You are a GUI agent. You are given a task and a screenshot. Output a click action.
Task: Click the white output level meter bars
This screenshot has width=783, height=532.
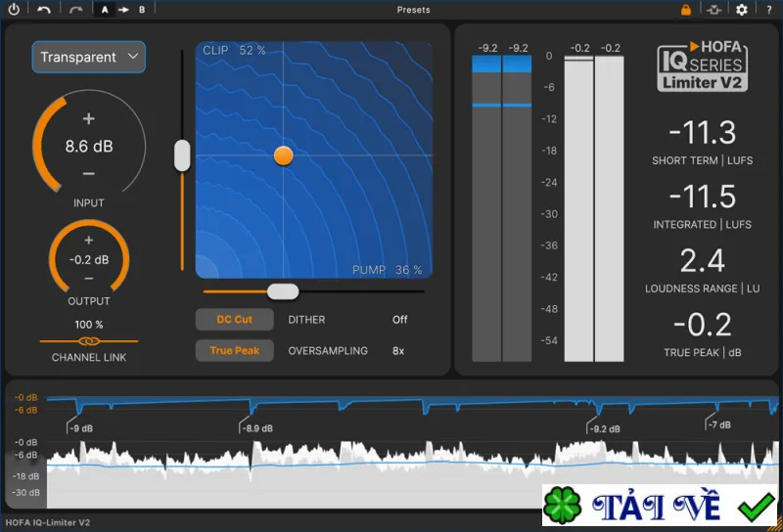[x=594, y=208]
